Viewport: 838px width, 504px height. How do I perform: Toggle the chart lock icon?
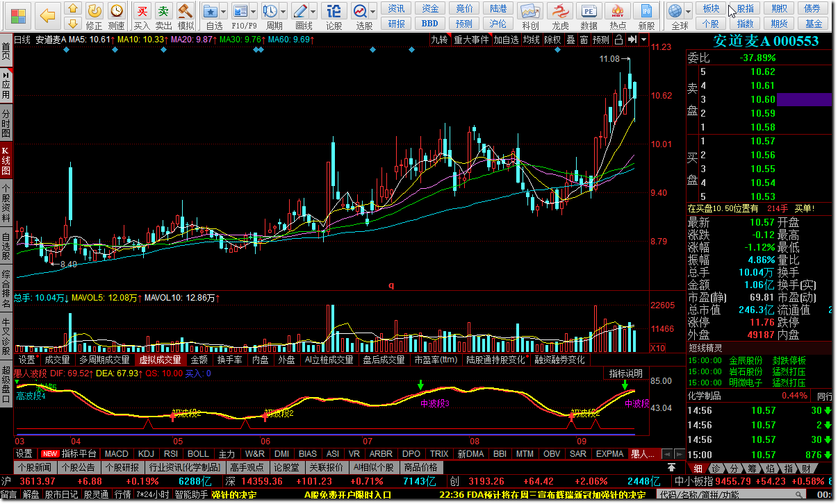pyautogui.click(x=618, y=40)
